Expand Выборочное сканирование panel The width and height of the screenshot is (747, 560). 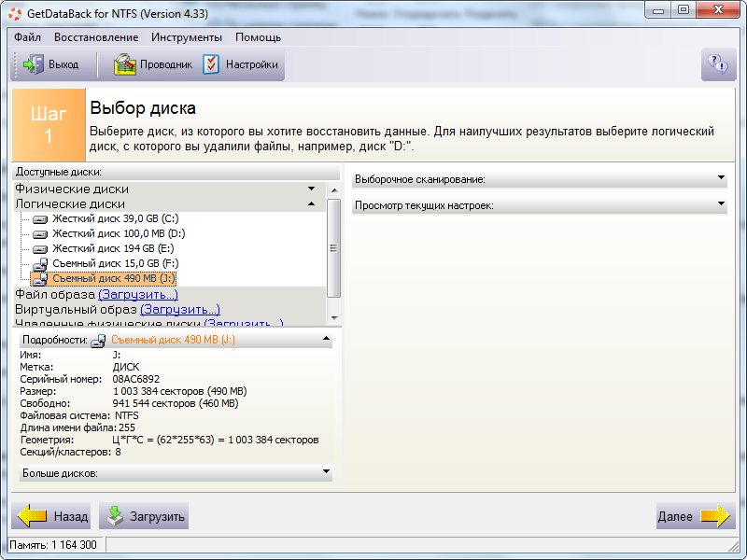tap(721, 177)
